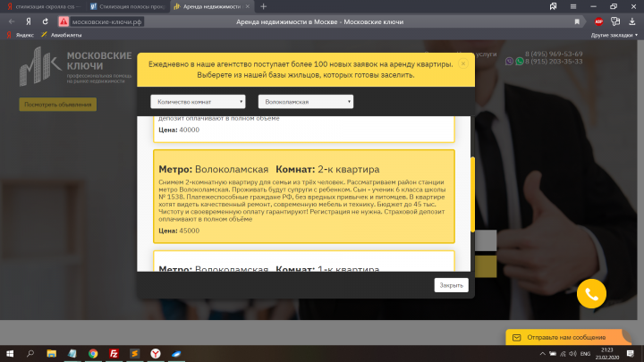
Task: Open File Explorer from taskbar
Action: tap(51, 353)
